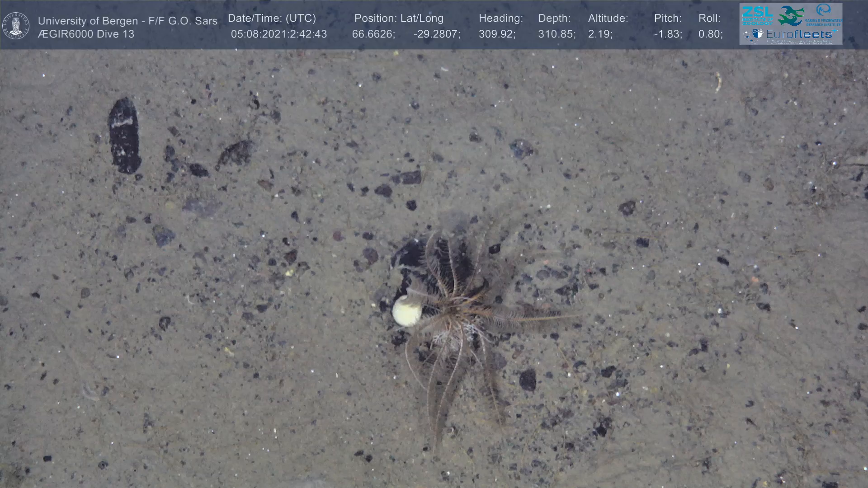The height and width of the screenshot is (488, 868).
Task: Click the University of Bergen seal logo
Action: [x=16, y=26]
